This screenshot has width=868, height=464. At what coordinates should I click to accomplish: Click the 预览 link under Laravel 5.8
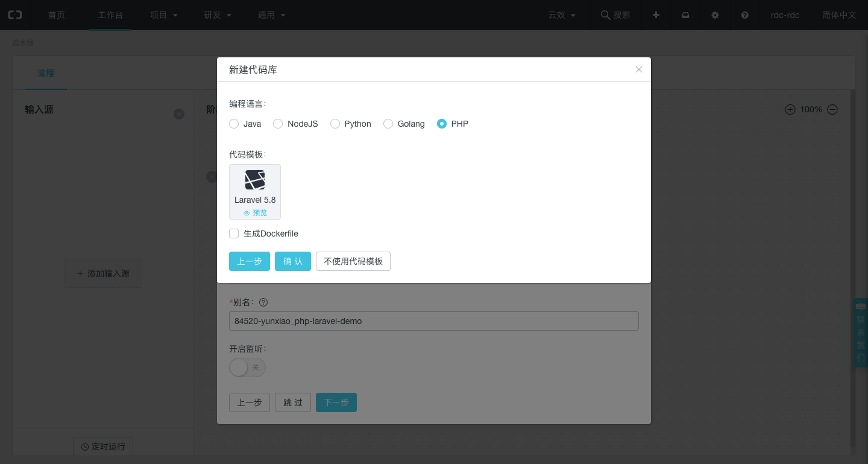pos(255,213)
